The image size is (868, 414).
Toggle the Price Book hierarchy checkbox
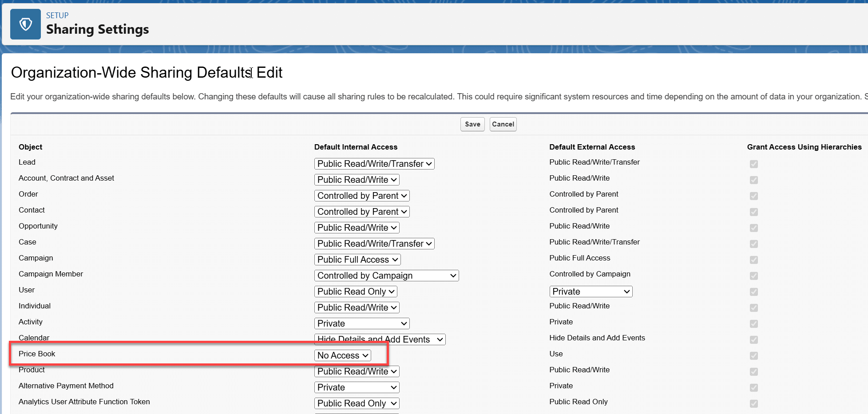point(753,356)
